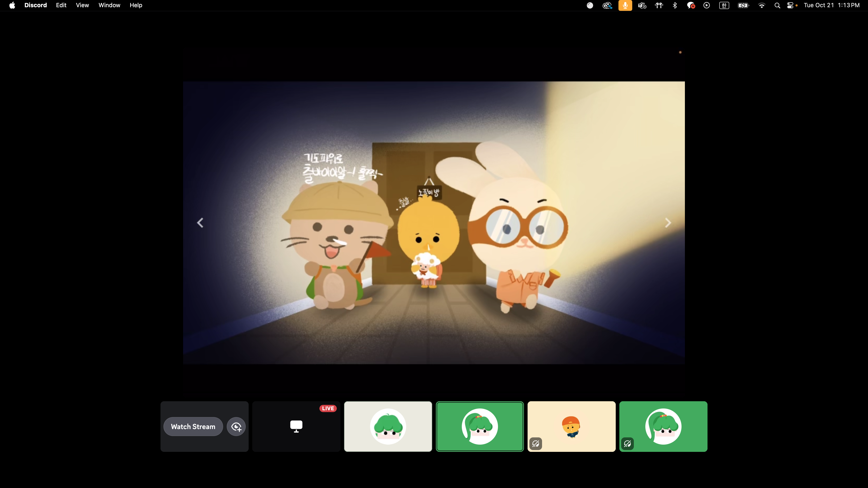Viewport: 868px width, 488px height.
Task: Go to the next image with the right chevron
Action: [668, 223]
